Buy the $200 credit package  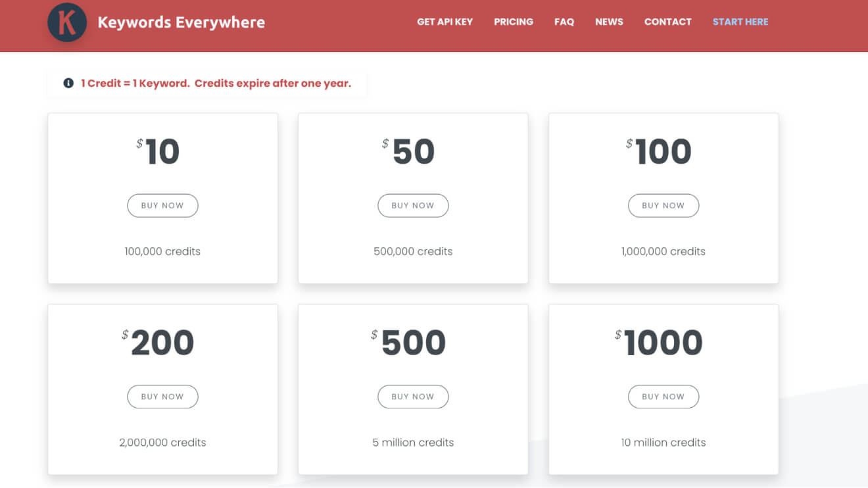click(x=162, y=397)
